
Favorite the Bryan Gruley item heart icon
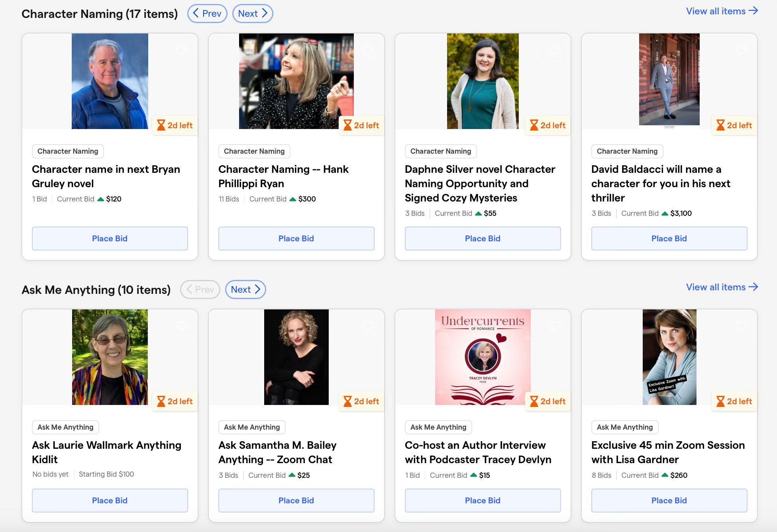[181, 50]
